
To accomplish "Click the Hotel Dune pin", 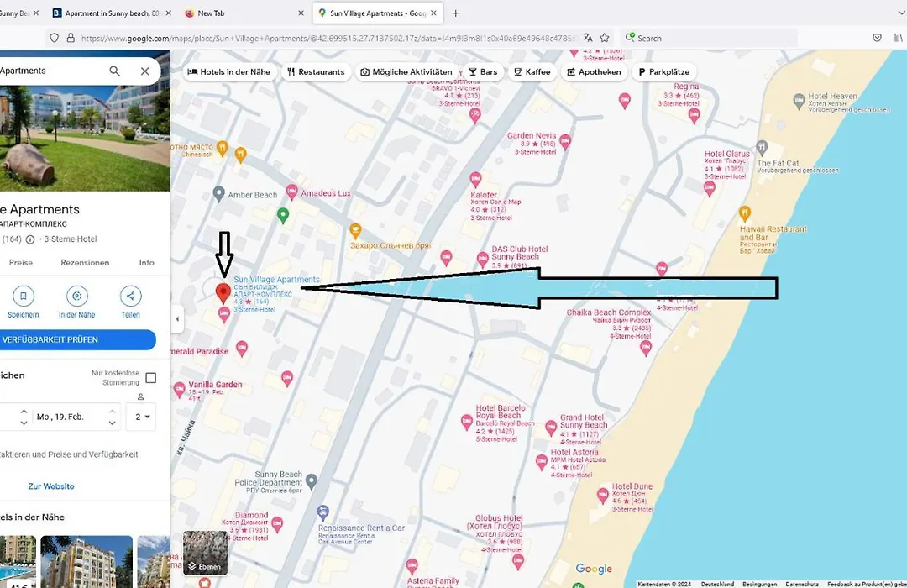I will (x=603, y=495).
